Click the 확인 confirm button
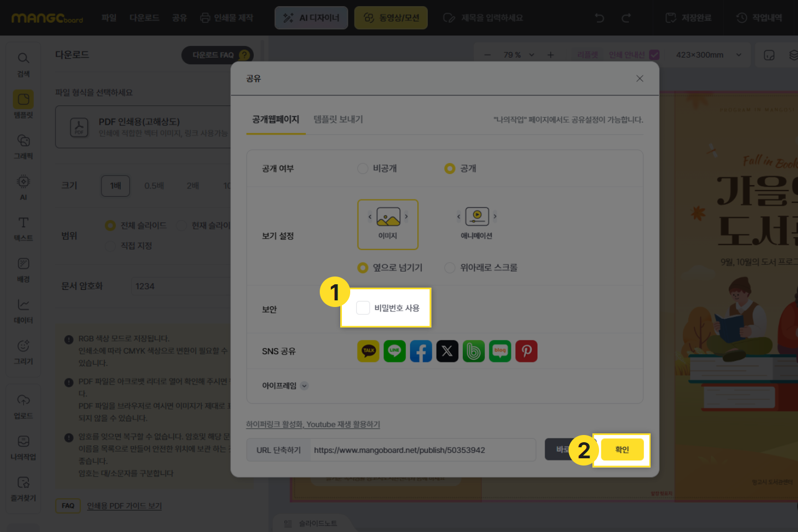The width and height of the screenshot is (798, 532). click(x=622, y=449)
